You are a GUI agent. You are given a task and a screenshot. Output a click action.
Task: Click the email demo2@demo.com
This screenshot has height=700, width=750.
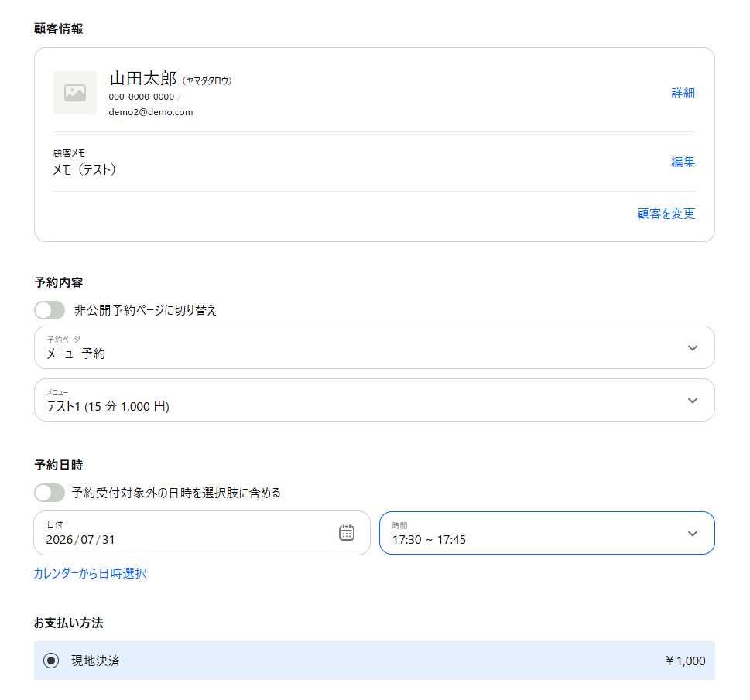tap(151, 112)
